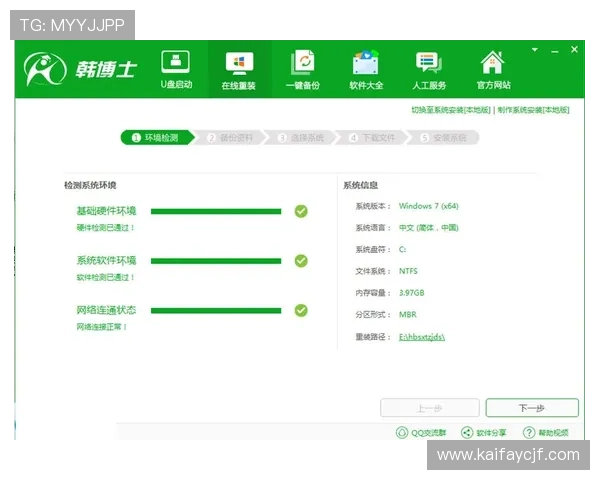Click 制作系统安装[本地版] link
This screenshot has width=600, height=480.
[533, 110]
